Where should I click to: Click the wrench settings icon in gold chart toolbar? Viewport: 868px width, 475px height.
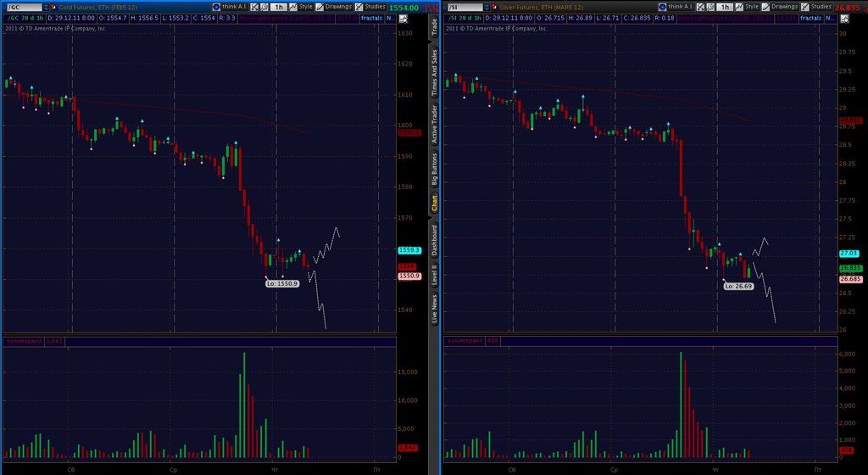(x=264, y=7)
